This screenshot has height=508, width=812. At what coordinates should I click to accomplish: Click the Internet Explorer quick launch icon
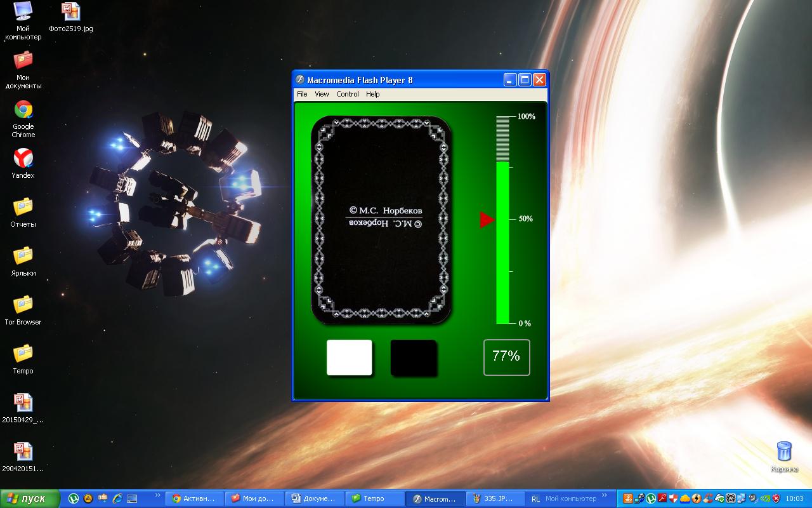(x=117, y=498)
